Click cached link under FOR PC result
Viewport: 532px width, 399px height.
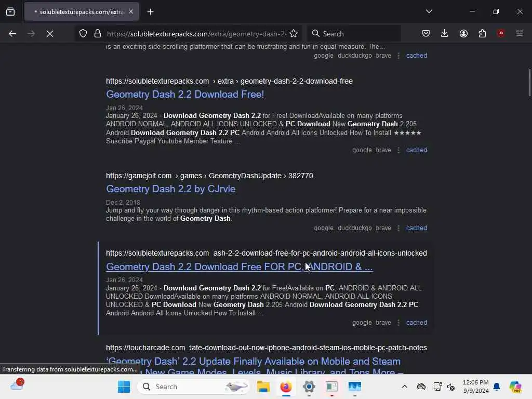[417, 323]
